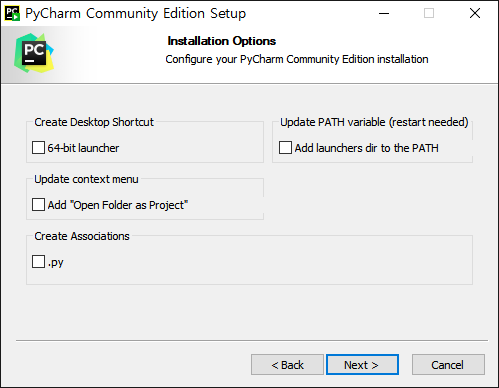This screenshot has height=388, width=499.
Task: Click the PyCharm title bar icon
Action: click(12, 13)
